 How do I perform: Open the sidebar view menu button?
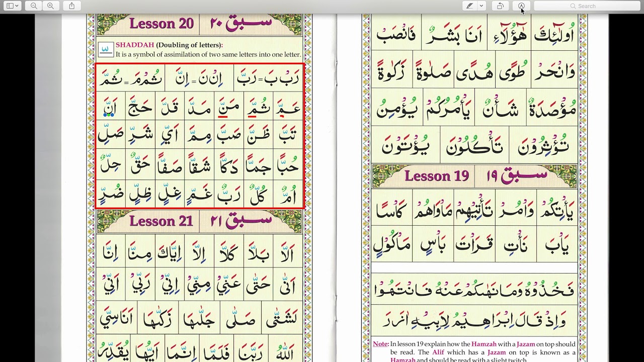coord(13,6)
